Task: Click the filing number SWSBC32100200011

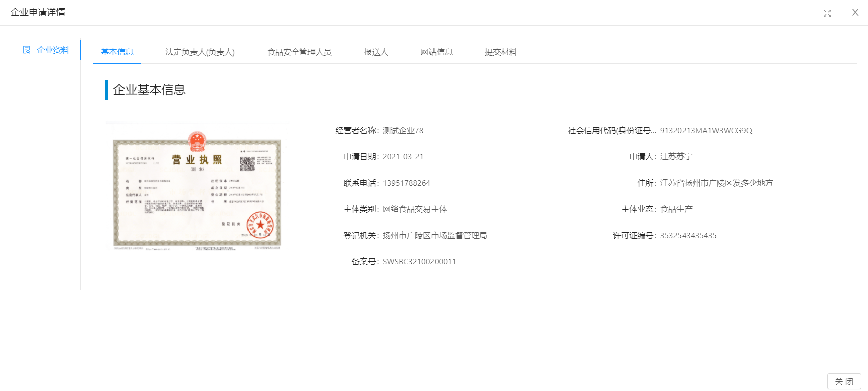Action: click(x=419, y=262)
